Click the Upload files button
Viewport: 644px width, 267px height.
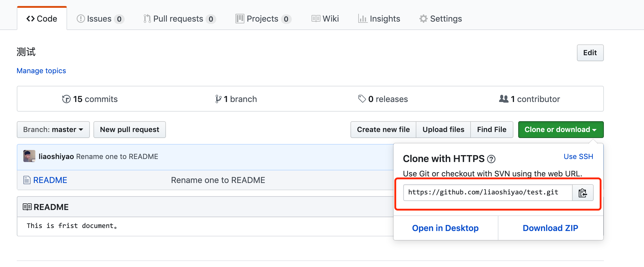pos(443,130)
